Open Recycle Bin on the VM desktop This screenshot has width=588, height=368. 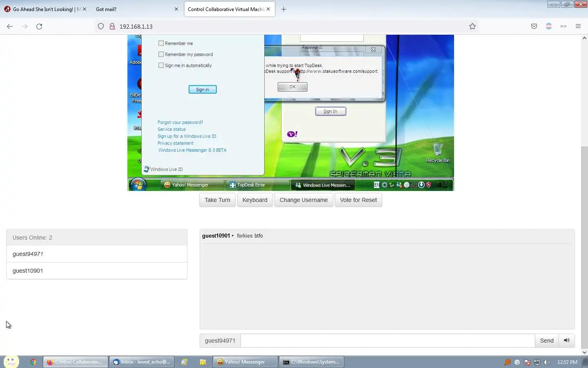tap(438, 153)
